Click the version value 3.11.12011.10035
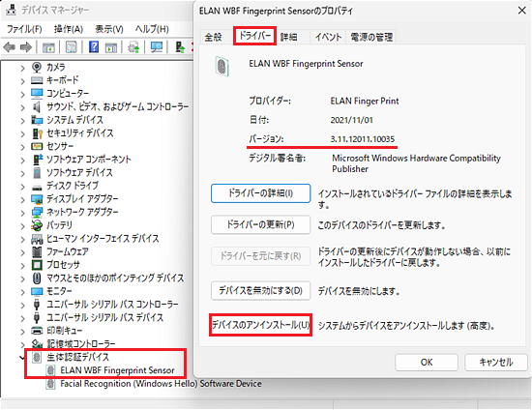This screenshot has width=532, height=410. pos(363,139)
